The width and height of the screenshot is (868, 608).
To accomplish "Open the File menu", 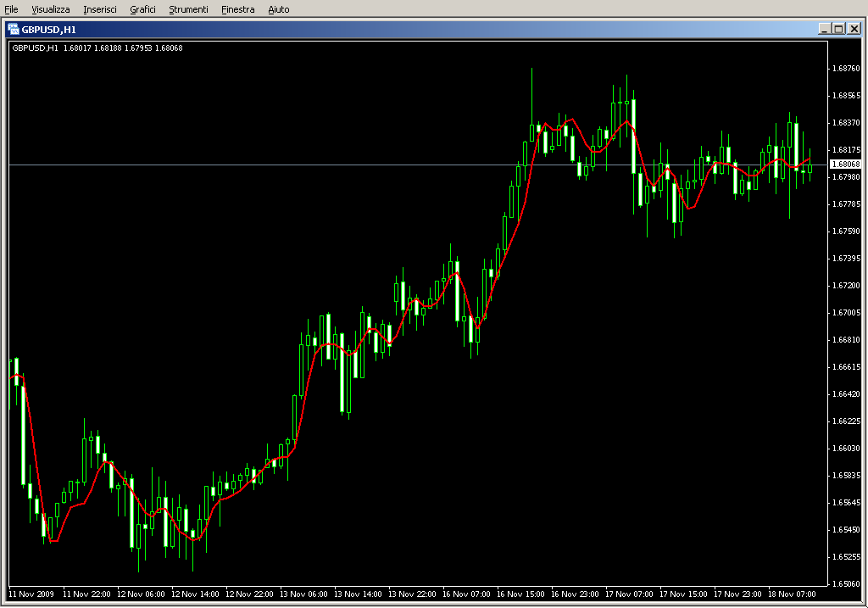I will pyautogui.click(x=11, y=9).
